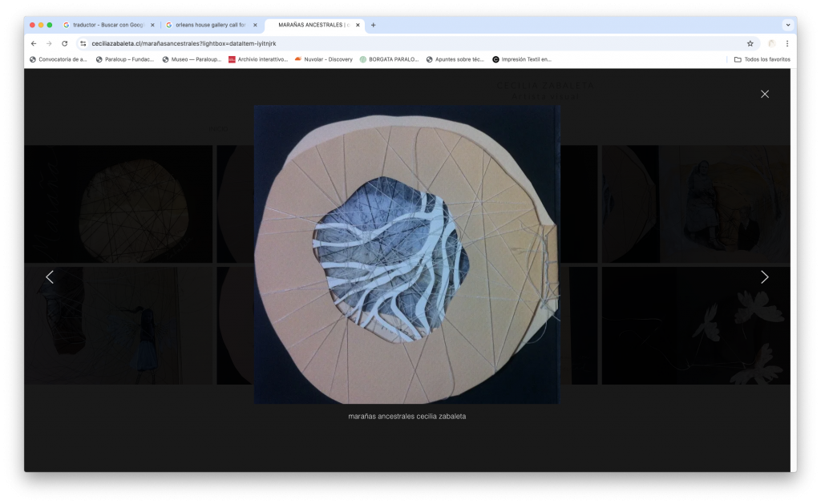Show the previous image with the left arrow

[50, 277]
